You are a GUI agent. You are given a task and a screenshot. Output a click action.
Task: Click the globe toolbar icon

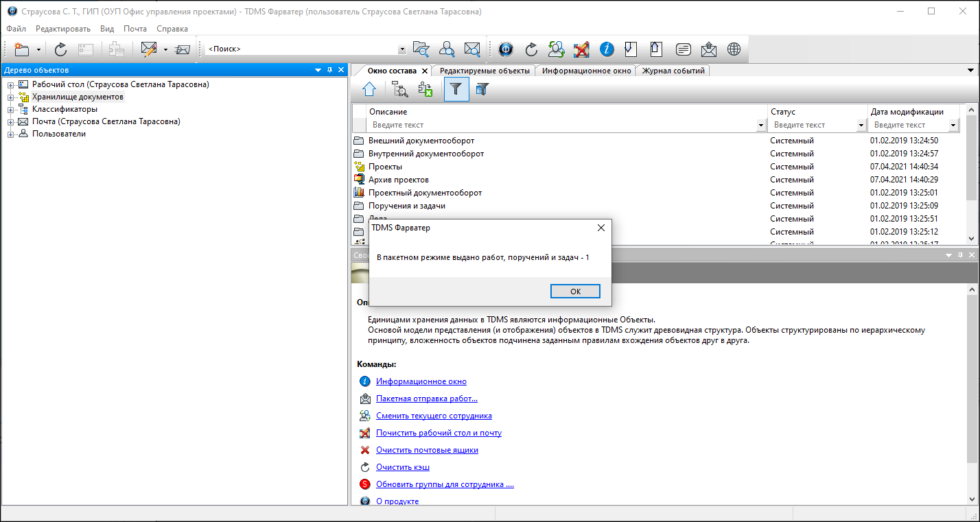[x=734, y=49]
